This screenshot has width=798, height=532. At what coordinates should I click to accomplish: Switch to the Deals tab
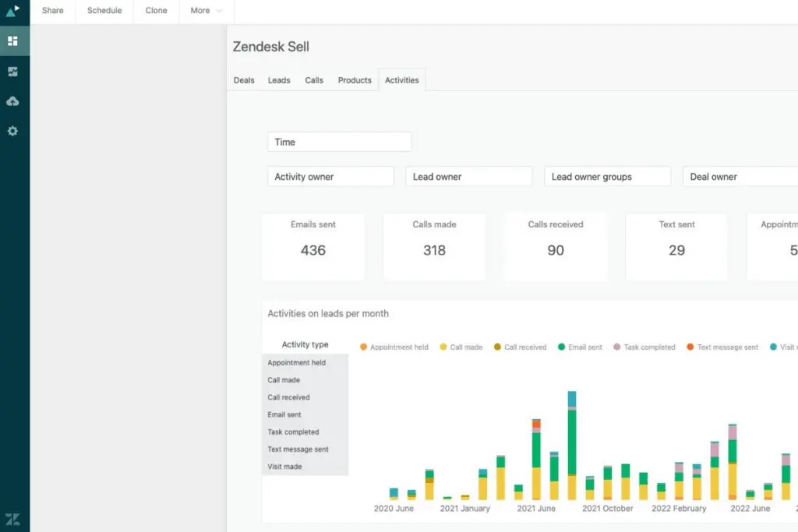(x=244, y=80)
